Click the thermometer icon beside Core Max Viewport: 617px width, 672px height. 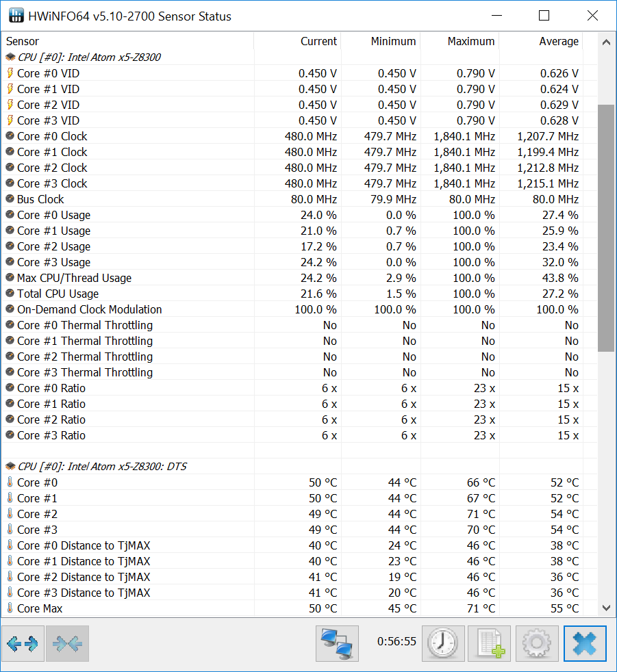point(10,608)
